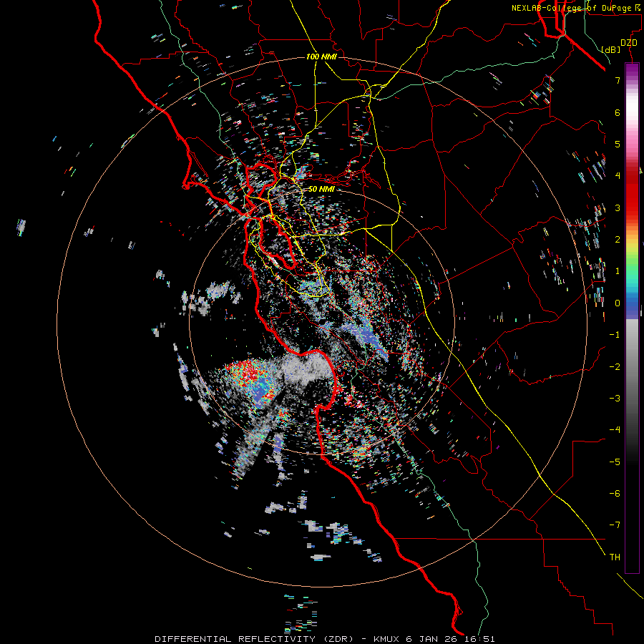Click the KMUX station identifier in caption
This screenshot has width=644, height=644.
(x=386, y=639)
